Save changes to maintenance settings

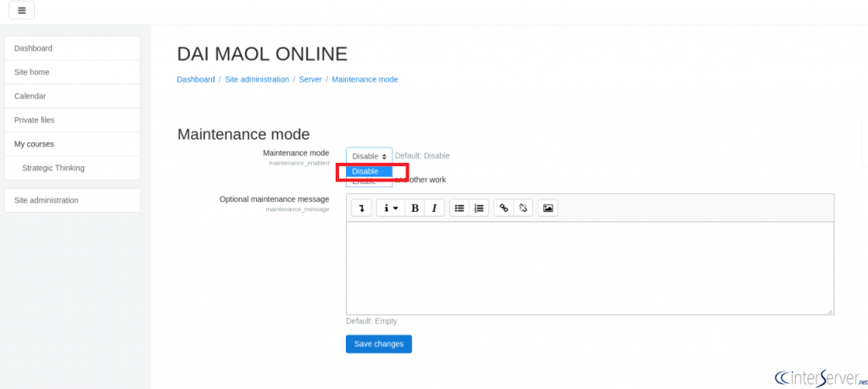tap(379, 343)
